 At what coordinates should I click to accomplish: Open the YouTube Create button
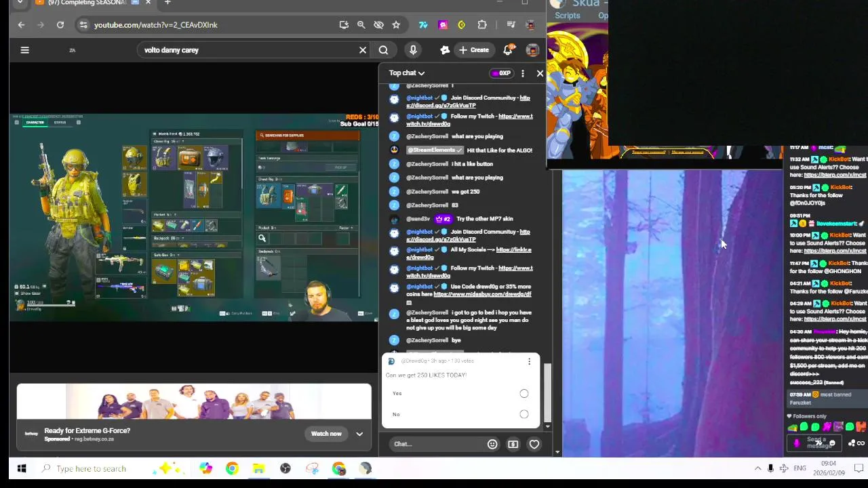[x=474, y=50]
